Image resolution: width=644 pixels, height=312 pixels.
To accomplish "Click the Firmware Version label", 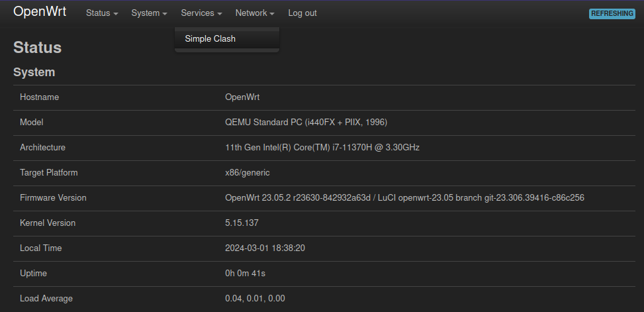I will [53, 198].
